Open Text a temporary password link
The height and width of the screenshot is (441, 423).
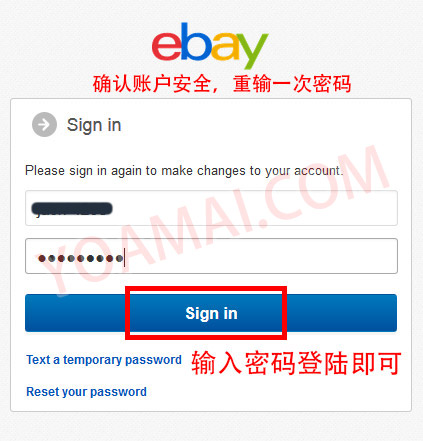tap(104, 360)
